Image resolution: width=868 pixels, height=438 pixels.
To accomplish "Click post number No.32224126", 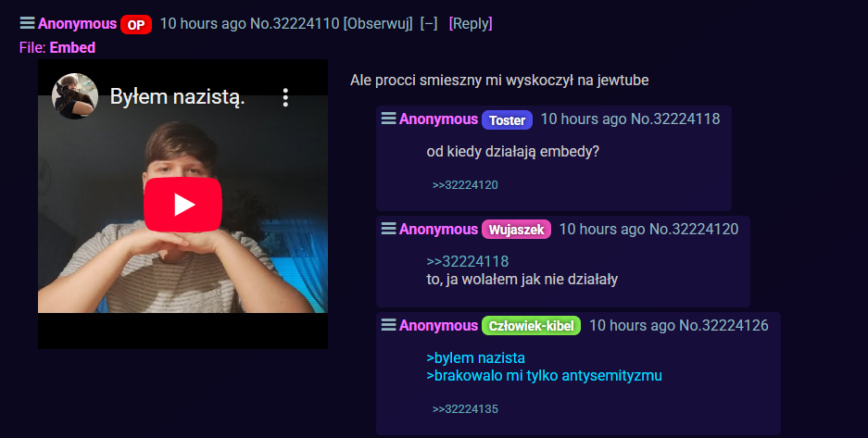I will pos(723,325).
